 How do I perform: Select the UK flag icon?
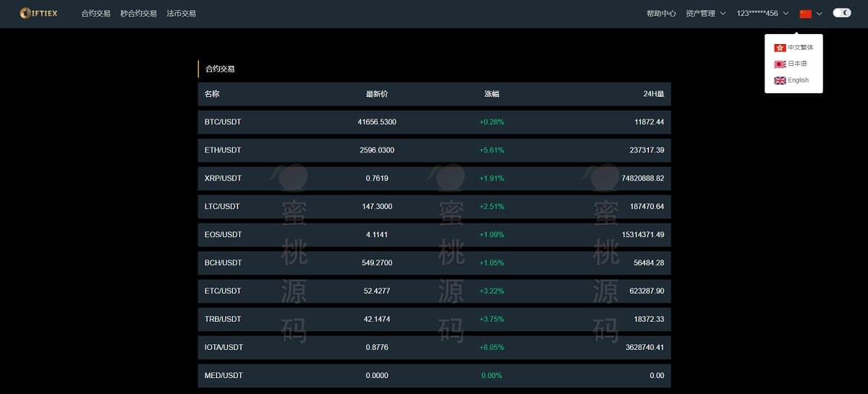point(780,81)
